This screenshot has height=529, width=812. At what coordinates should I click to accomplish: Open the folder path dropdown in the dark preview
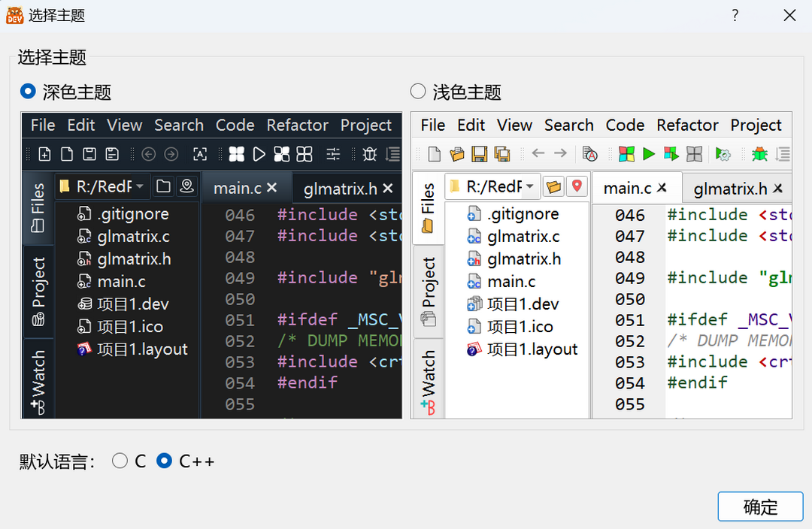coord(140,187)
